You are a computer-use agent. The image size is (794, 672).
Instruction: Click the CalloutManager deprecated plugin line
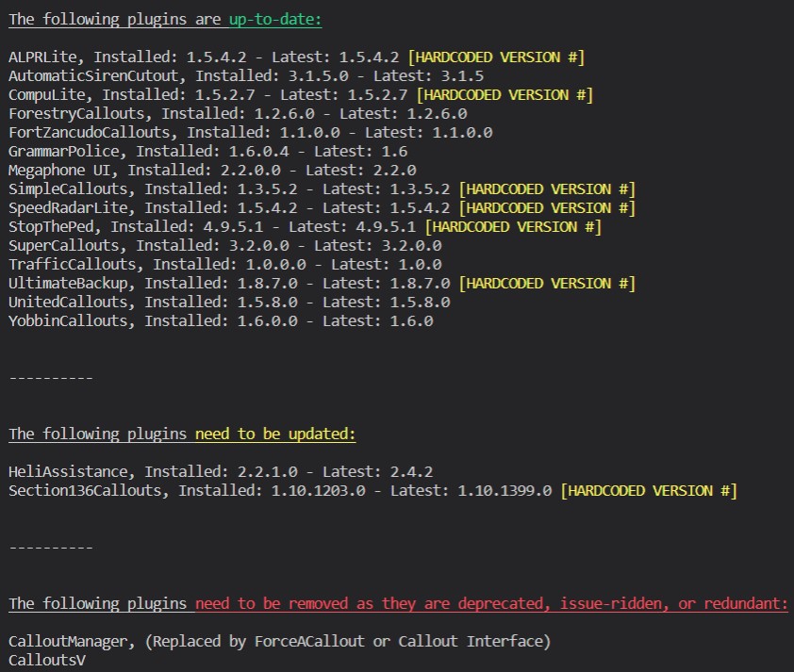[279, 642]
